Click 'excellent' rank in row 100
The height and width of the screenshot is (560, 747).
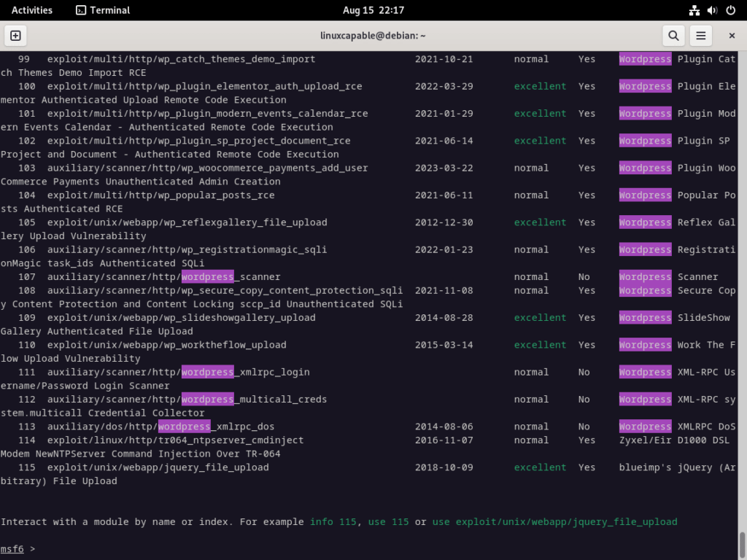[x=541, y=86]
